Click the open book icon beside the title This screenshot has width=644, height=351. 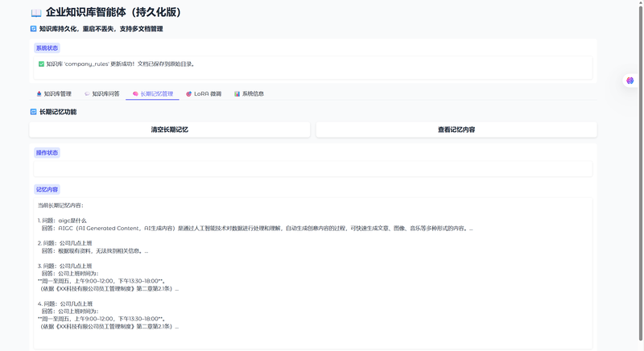pyautogui.click(x=35, y=13)
